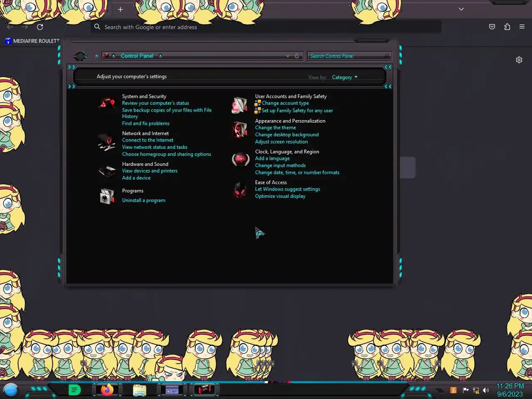Expand breadcrumb arrow after Control Panel
Image resolution: width=532 pixels, height=399 pixels.
[160, 56]
